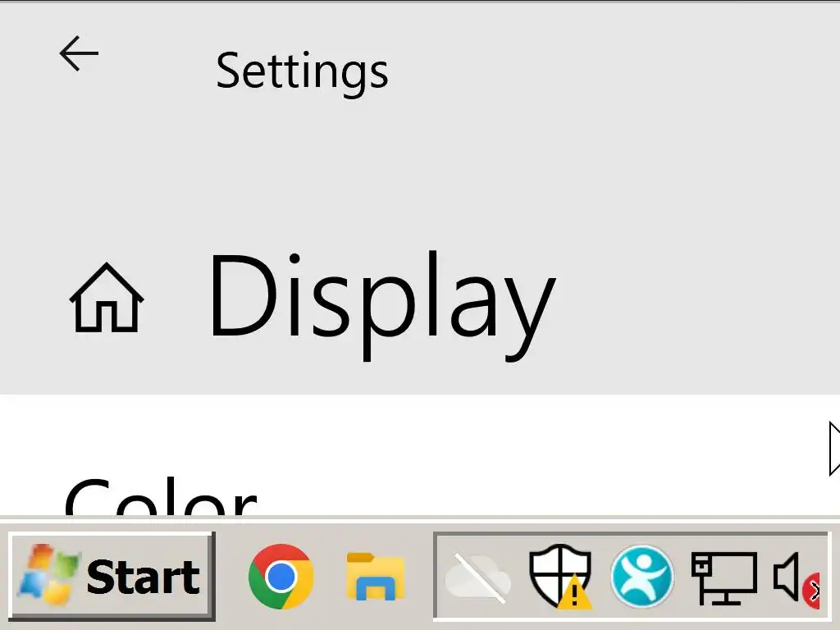Open the network computer tray icon
Viewport: 840px width, 630px height.
pos(724,578)
